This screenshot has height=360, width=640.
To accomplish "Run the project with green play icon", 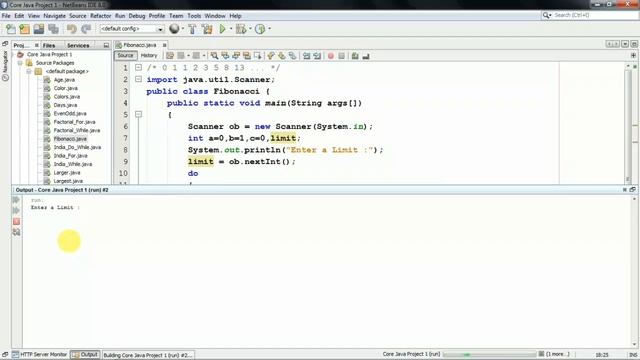I will 222,29.
